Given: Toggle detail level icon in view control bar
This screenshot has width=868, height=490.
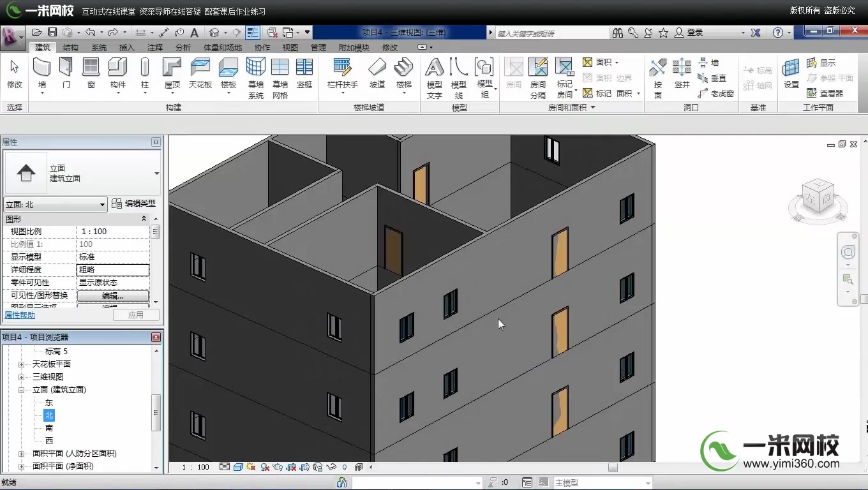Looking at the screenshot, I should [x=225, y=467].
